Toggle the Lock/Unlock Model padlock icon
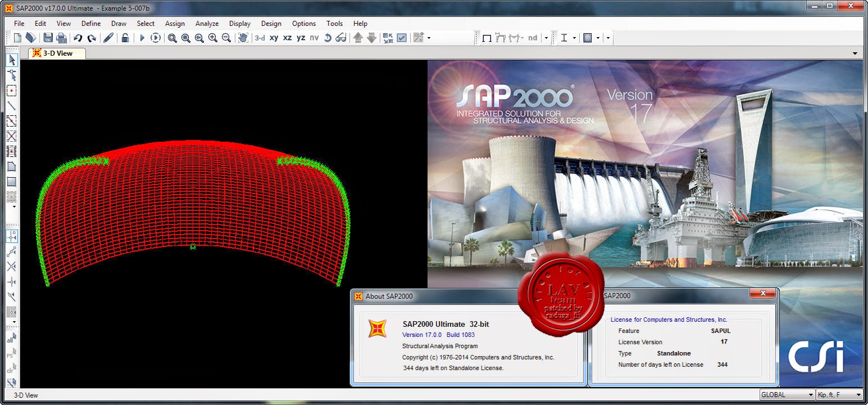The height and width of the screenshot is (405, 868). (125, 38)
